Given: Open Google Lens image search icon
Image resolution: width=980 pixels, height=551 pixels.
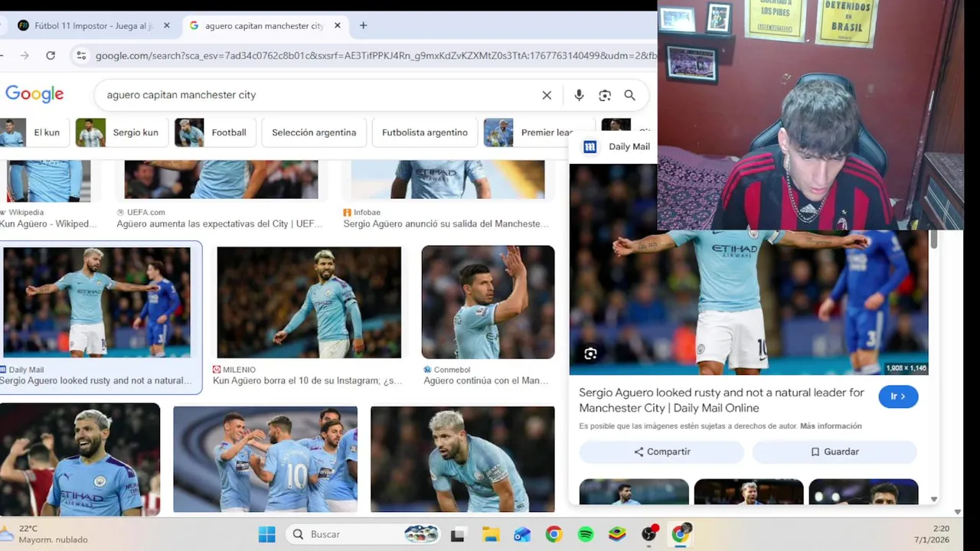Looking at the screenshot, I should (x=605, y=95).
